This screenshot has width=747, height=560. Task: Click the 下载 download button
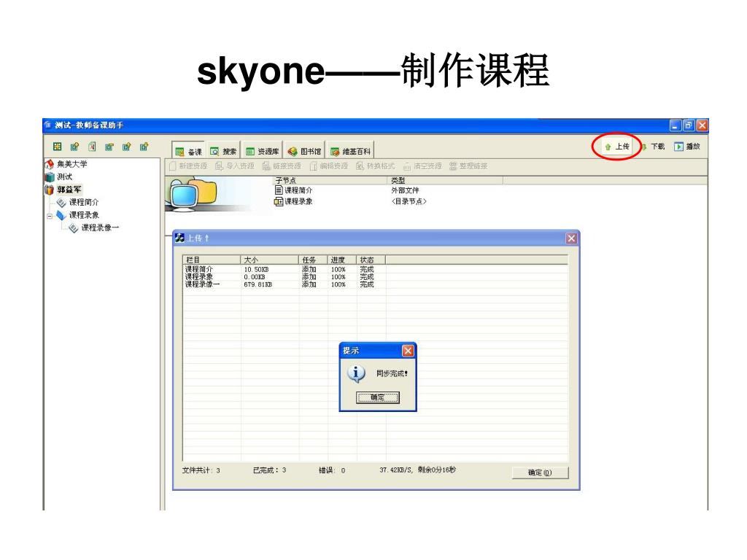coord(653,147)
